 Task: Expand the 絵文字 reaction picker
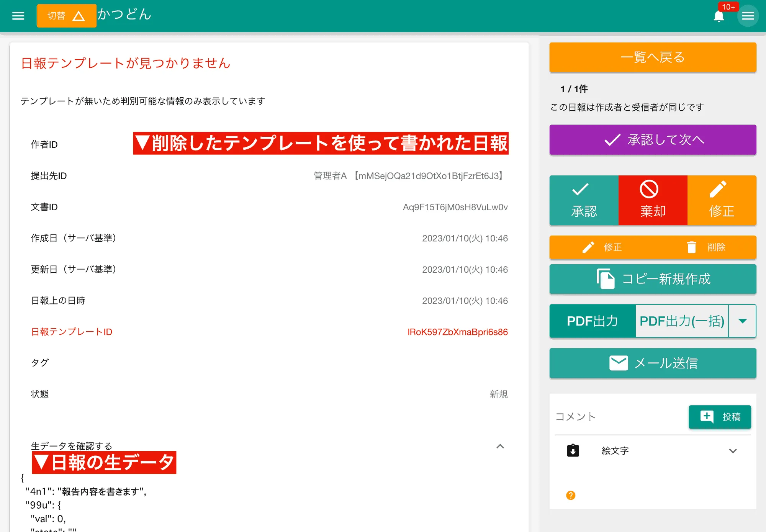[733, 451]
